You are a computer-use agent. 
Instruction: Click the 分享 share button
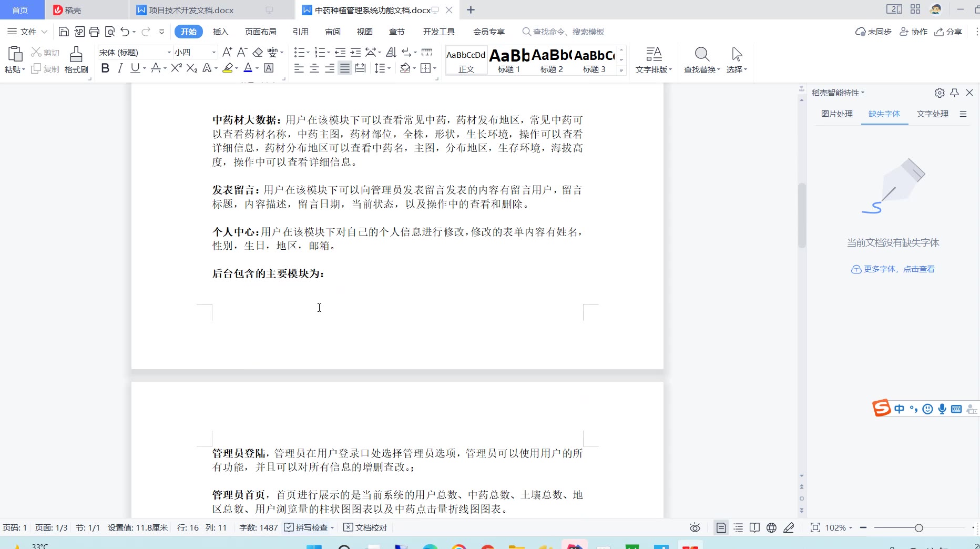click(948, 32)
